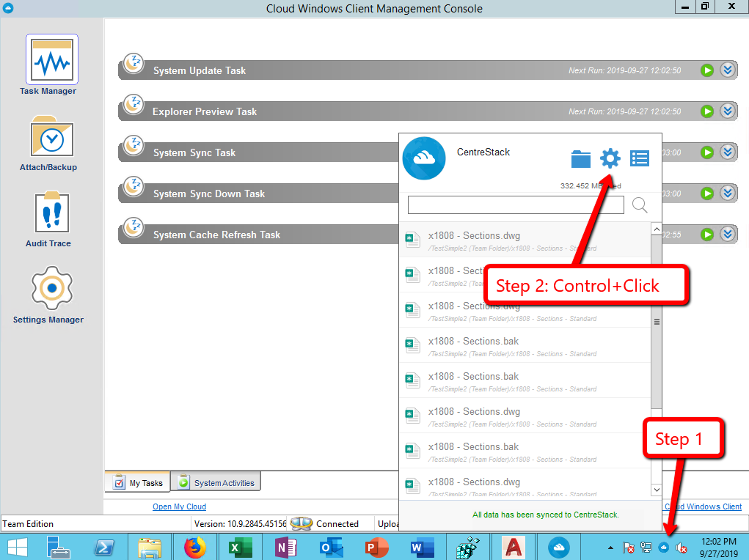Expand hidden icons in the taskbar
Image resolution: width=749 pixels, height=560 pixels.
pyautogui.click(x=610, y=547)
